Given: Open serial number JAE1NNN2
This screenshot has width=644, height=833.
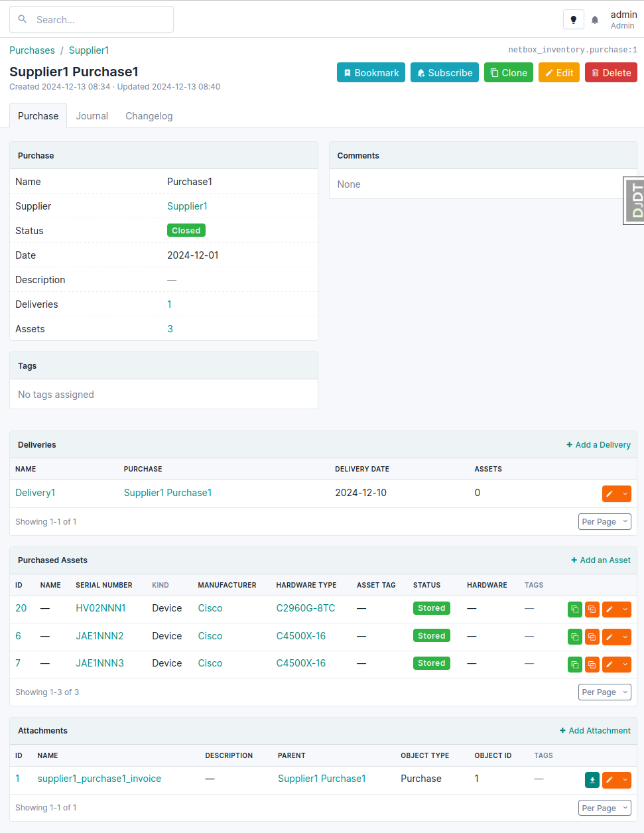Looking at the screenshot, I should pos(99,636).
